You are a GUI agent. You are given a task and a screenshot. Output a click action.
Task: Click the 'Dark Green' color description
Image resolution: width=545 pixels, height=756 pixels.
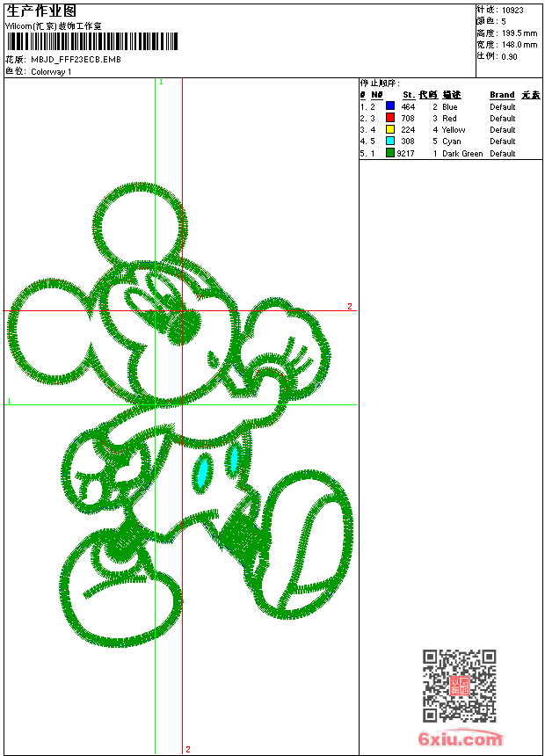(462, 154)
